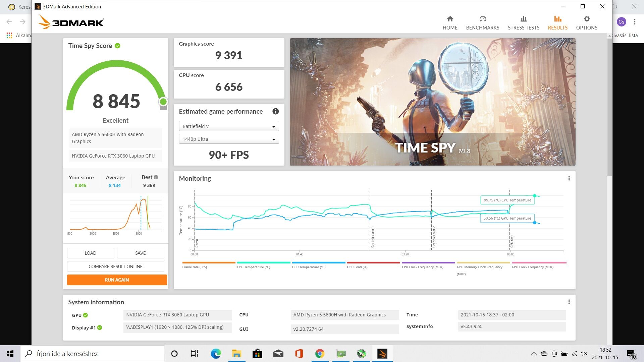Click the 3DMark logo
Image resolution: width=644 pixels, height=362 pixels.
tap(71, 22)
